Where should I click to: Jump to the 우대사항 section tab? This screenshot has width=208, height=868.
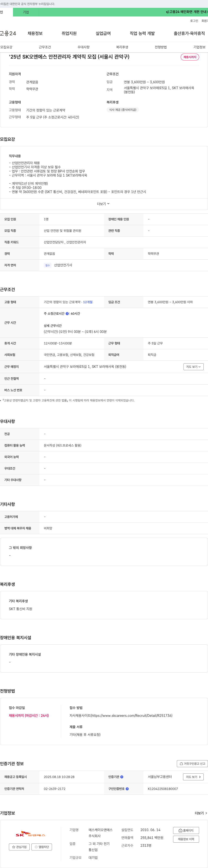click(83, 47)
